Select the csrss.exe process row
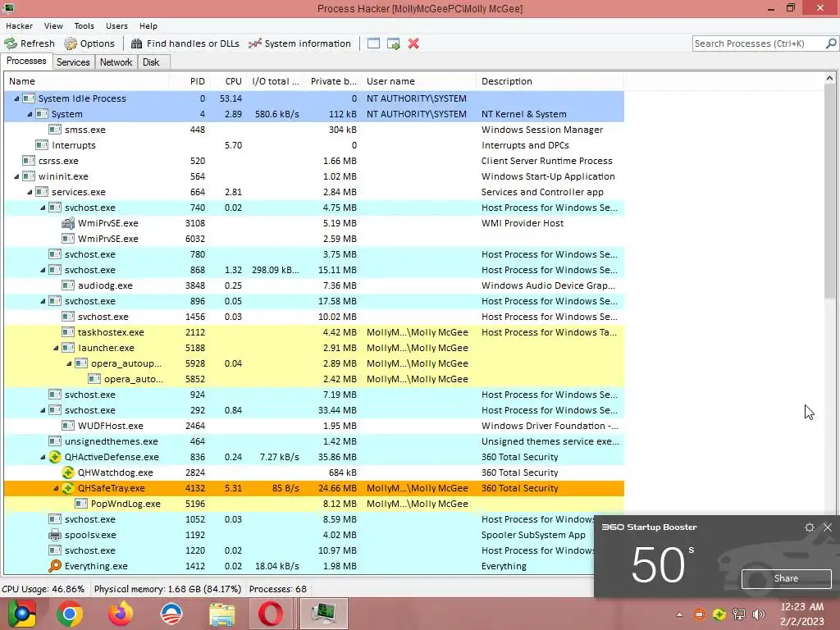This screenshot has height=630, width=840. click(314, 161)
